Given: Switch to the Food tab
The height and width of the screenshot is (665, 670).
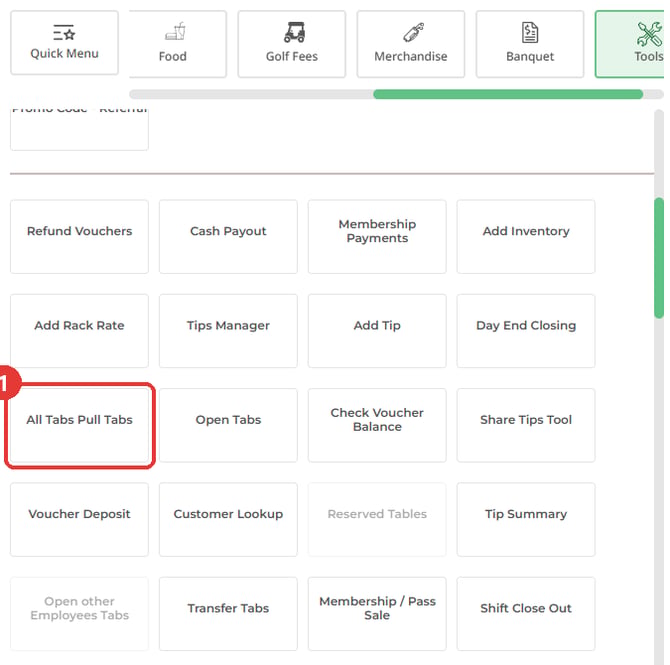Looking at the screenshot, I should (x=178, y=44).
